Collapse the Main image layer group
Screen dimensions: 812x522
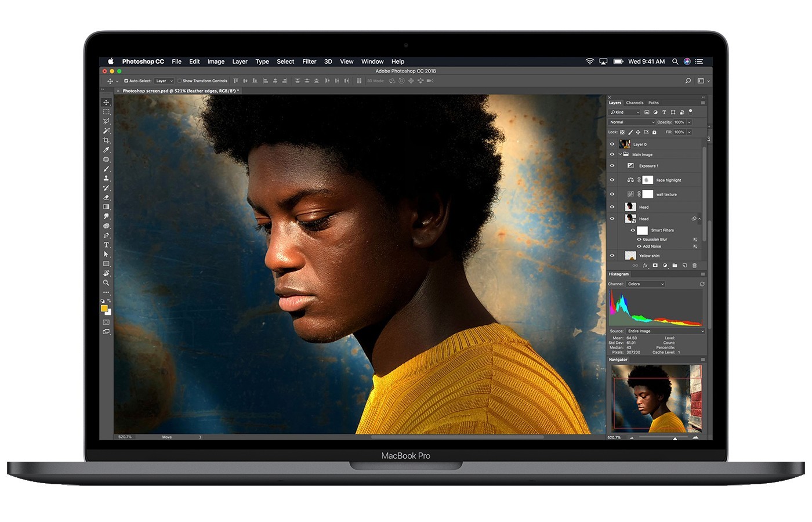(619, 154)
